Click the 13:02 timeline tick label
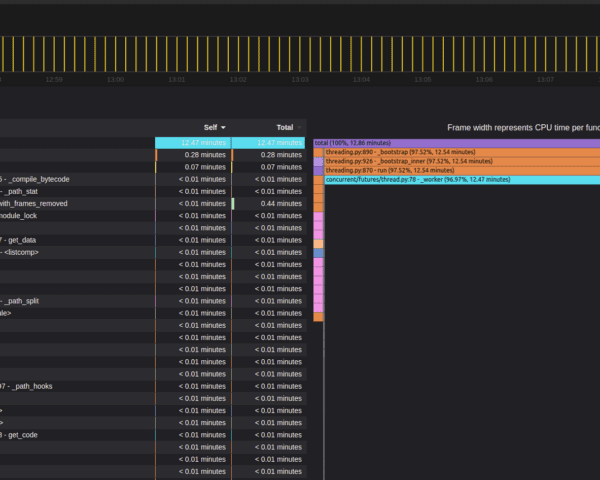 pos(238,79)
